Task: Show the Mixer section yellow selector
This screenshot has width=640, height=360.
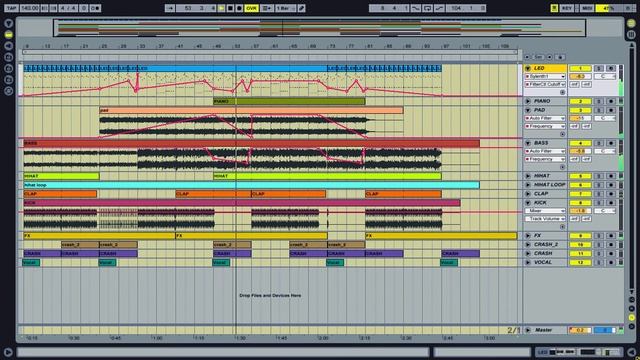Action: pos(631,318)
